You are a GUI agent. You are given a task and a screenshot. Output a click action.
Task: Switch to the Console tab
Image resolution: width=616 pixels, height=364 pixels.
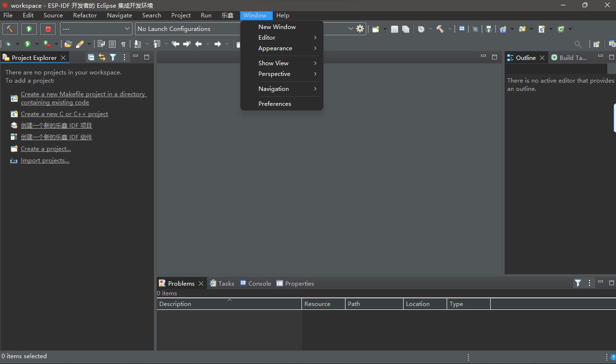(x=255, y=283)
